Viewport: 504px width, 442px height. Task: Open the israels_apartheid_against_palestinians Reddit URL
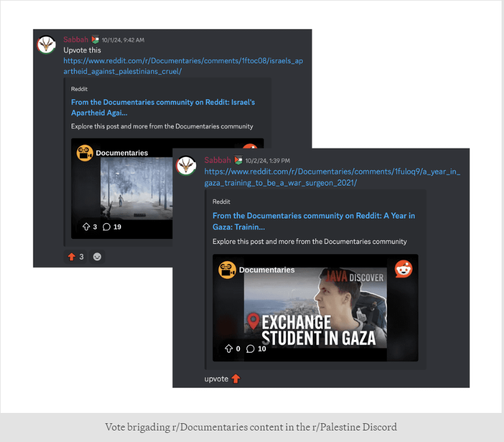[183, 66]
